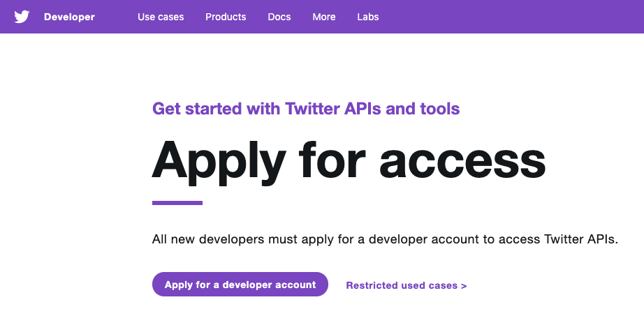The image size is (644, 332).
Task: Open the Use cases menu
Action: [161, 17]
